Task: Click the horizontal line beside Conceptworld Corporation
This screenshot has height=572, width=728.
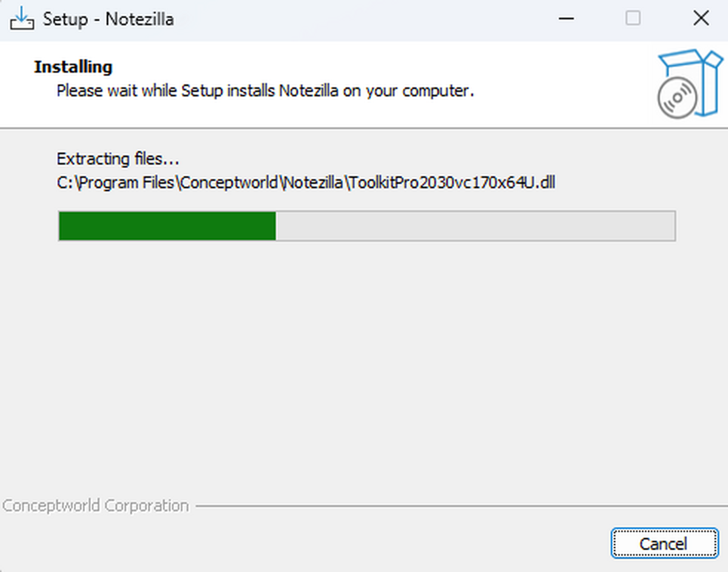Action: point(455,506)
